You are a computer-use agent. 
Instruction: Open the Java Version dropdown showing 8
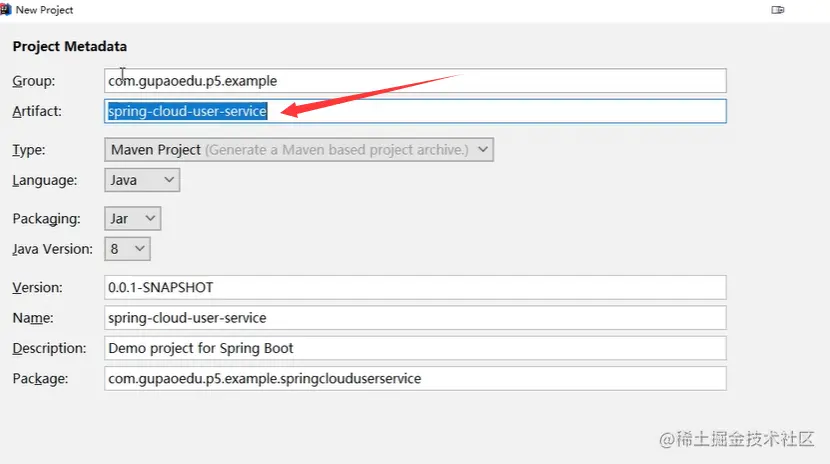[127, 249]
